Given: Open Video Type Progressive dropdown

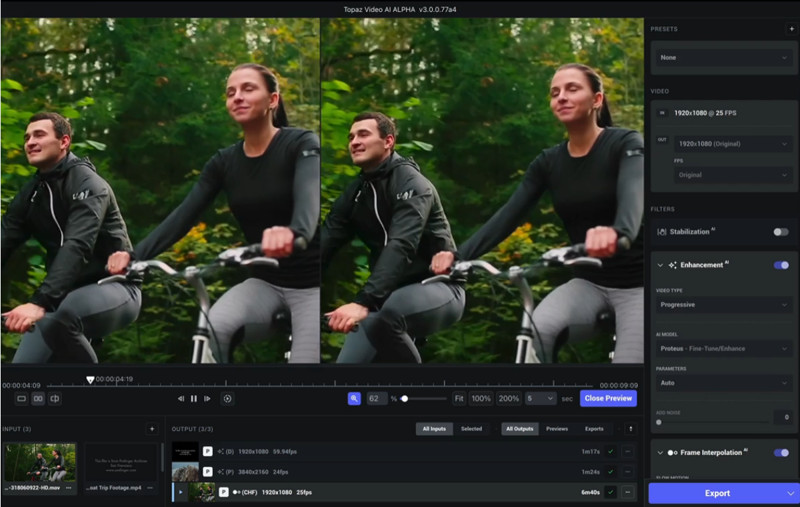Looking at the screenshot, I should (723, 305).
